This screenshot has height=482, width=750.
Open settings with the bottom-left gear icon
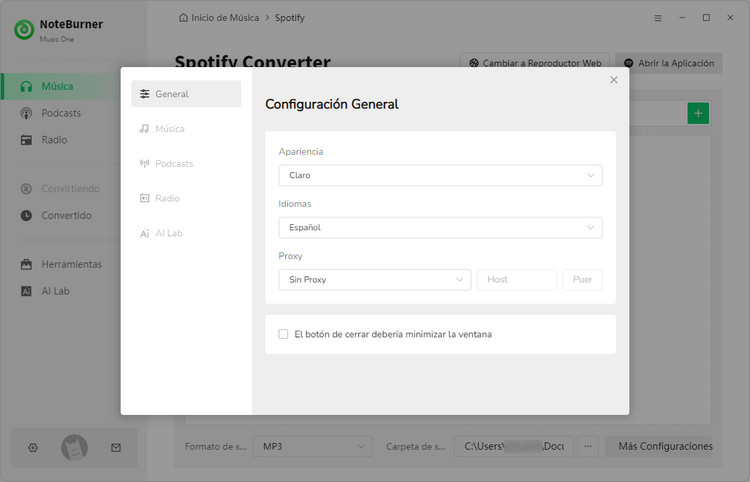pyautogui.click(x=33, y=448)
